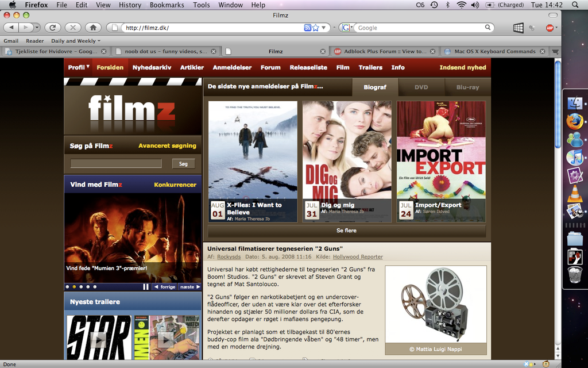Image resolution: width=588 pixels, height=368 pixels.
Task: Open the Google search engine selector
Action: tap(347, 28)
